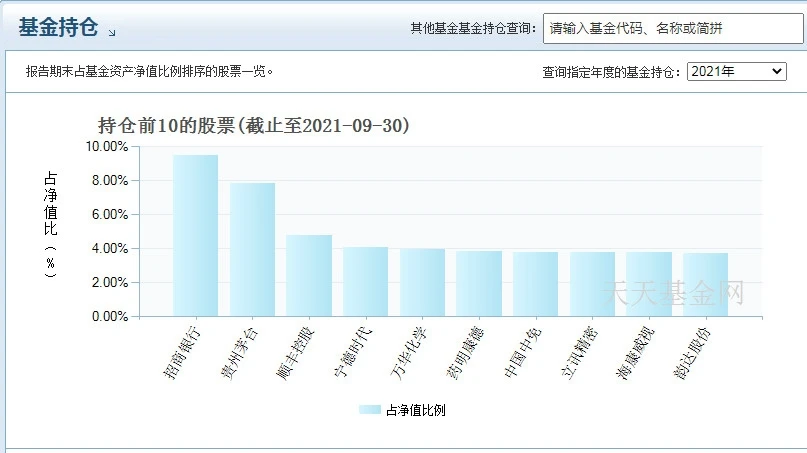This screenshot has width=807, height=453.
Task: Click the 报告期末占基金资产净值比例 description text
Action: pos(150,71)
